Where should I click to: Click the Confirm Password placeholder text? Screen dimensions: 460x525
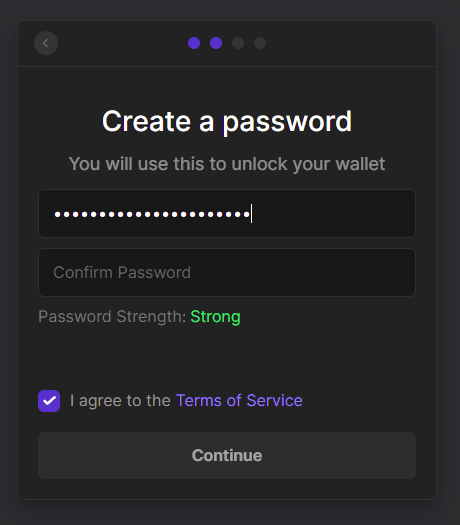(122, 273)
